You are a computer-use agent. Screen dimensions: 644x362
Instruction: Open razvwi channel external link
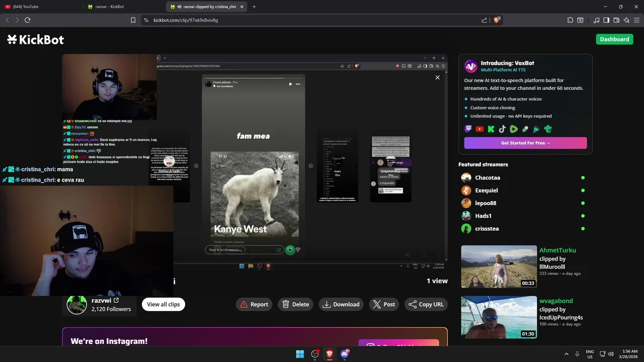(x=116, y=301)
